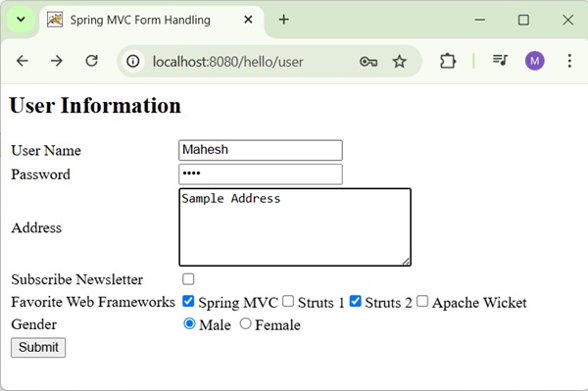Uncheck the Spring MVC checkbox

coord(188,301)
